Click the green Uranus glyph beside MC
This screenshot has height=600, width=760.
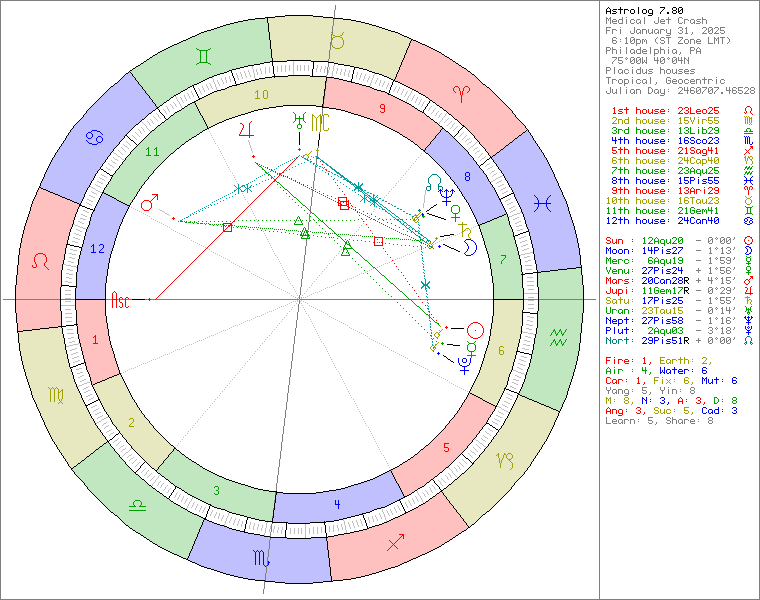coord(297,121)
